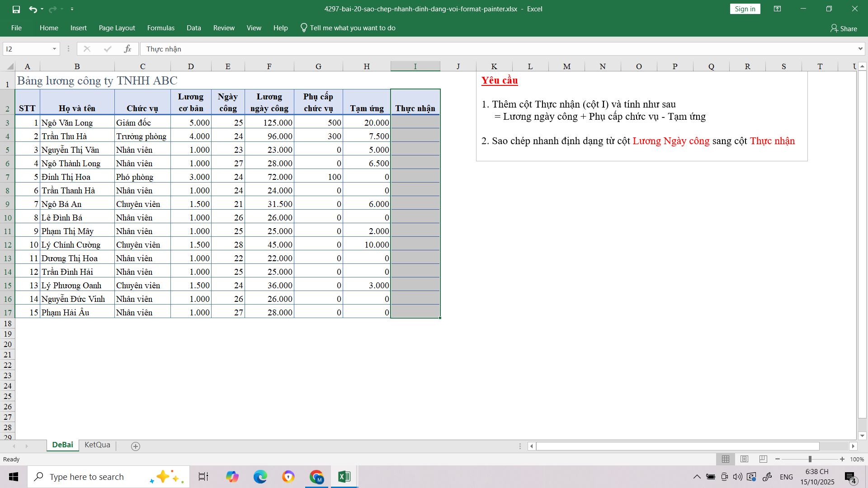Screen dimensions: 868x488
Task: Open Excel from the Windows taskbar
Action: (x=344, y=477)
